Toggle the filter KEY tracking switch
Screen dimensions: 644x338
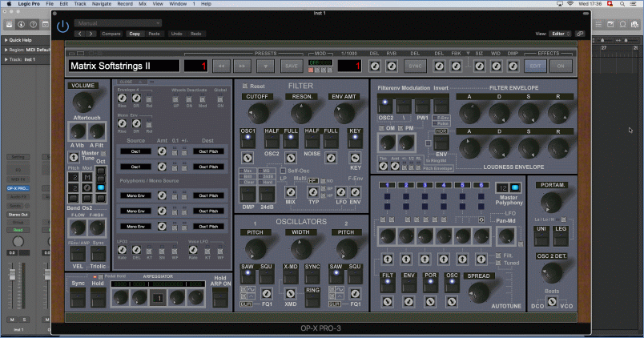(355, 141)
